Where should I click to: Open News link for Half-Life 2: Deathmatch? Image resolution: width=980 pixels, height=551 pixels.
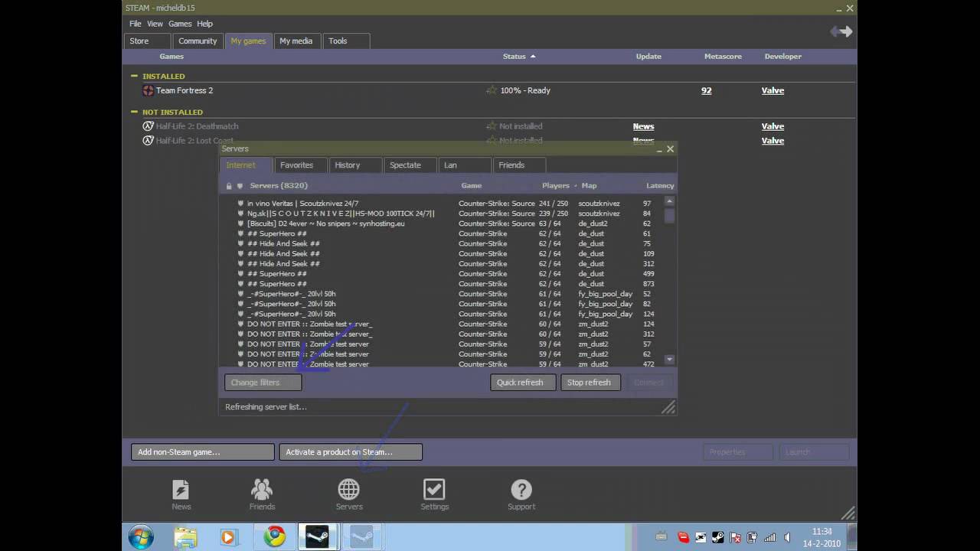coord(643,126)
